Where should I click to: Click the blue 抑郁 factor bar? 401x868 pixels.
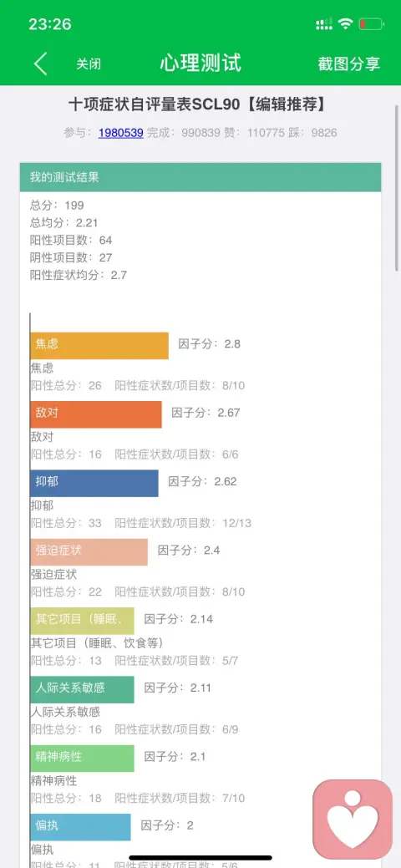(94, 483)
